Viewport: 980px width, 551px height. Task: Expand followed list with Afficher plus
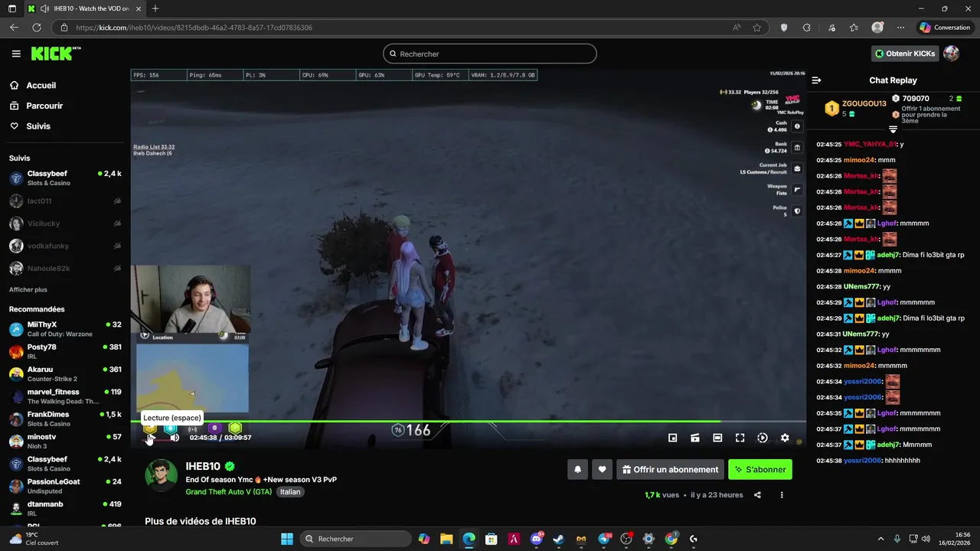(x=28, y=290)
